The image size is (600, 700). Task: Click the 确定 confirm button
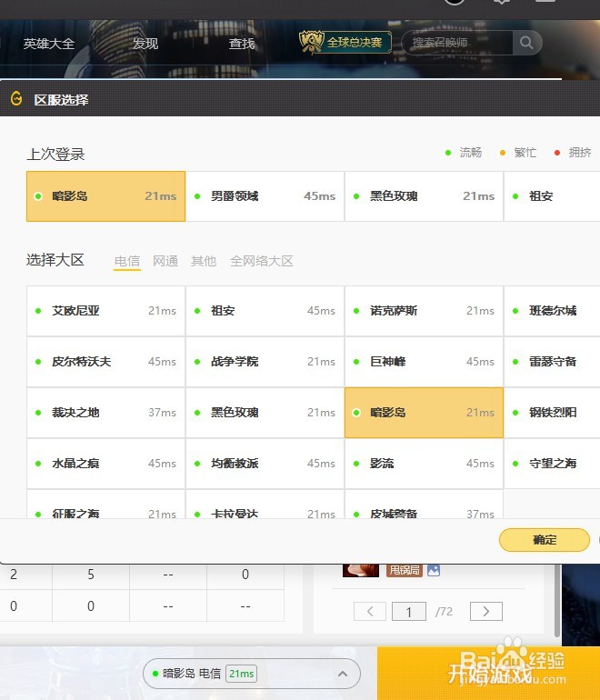[545, 540]
